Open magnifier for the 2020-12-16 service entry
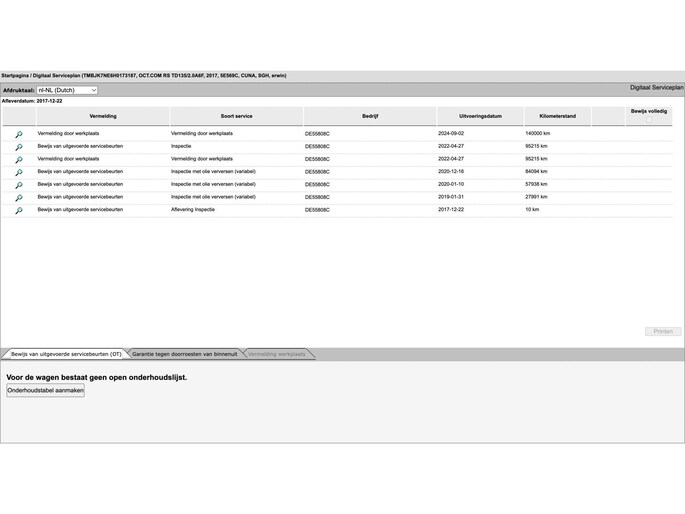Viewport: 685px width, 514px height. [18, 173]
